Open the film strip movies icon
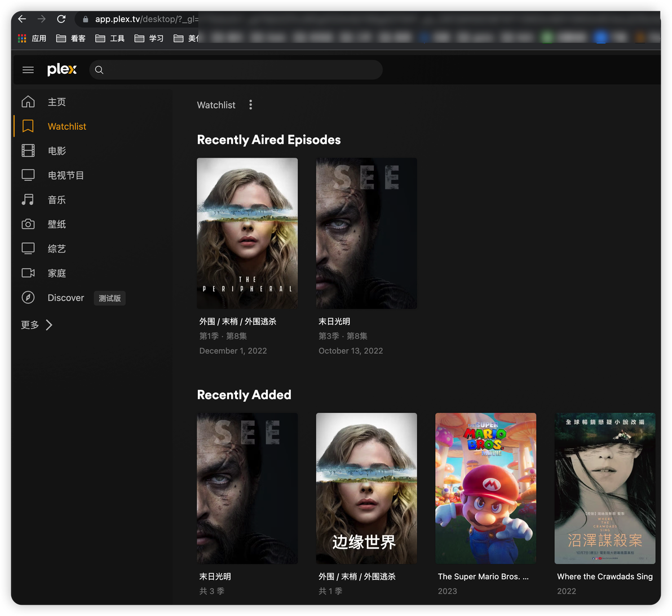 pyautogui.click(x=28, y=151)
